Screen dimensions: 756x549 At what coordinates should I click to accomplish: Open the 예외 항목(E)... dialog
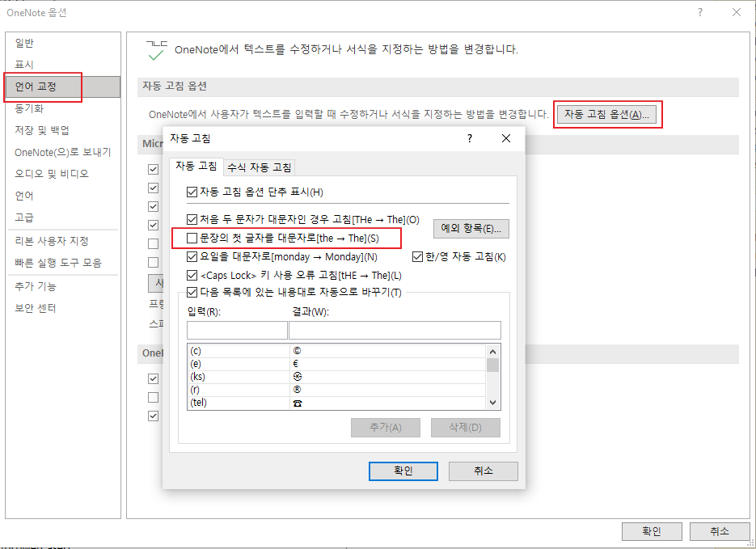tap(471, 229)
